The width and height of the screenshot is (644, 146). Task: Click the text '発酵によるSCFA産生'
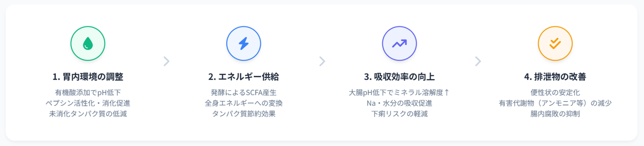click(x=244, y=92)
